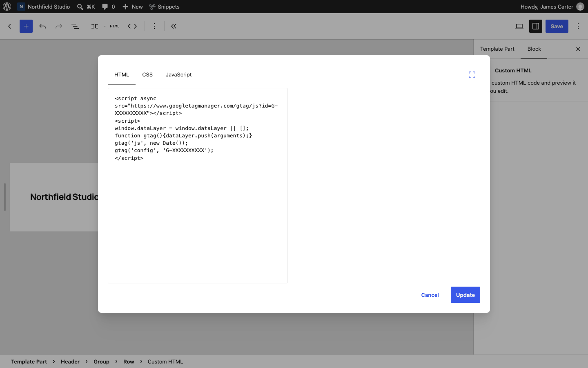588x368 pixels.
Task: Select the HTML tab in the dialog
Action: (x=122, y=75)
